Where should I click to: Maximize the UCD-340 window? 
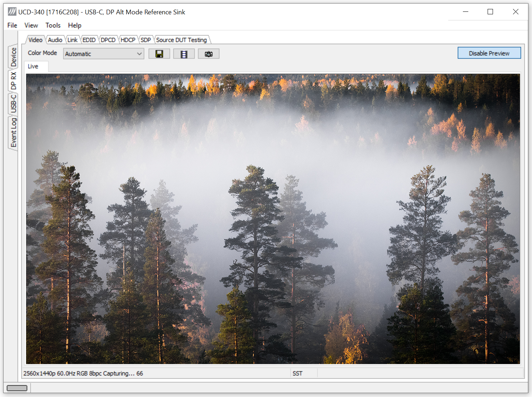pos(490,12)
